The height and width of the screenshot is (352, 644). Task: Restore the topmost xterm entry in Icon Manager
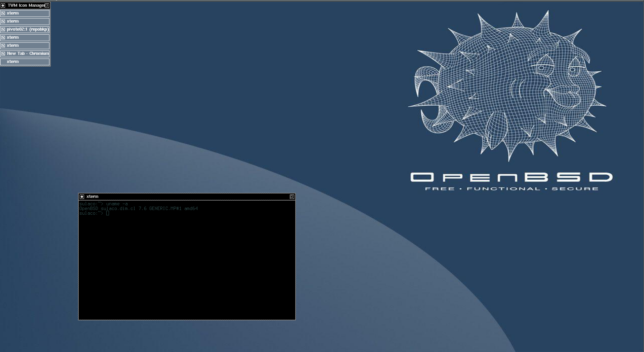click(x=25, y=13)
